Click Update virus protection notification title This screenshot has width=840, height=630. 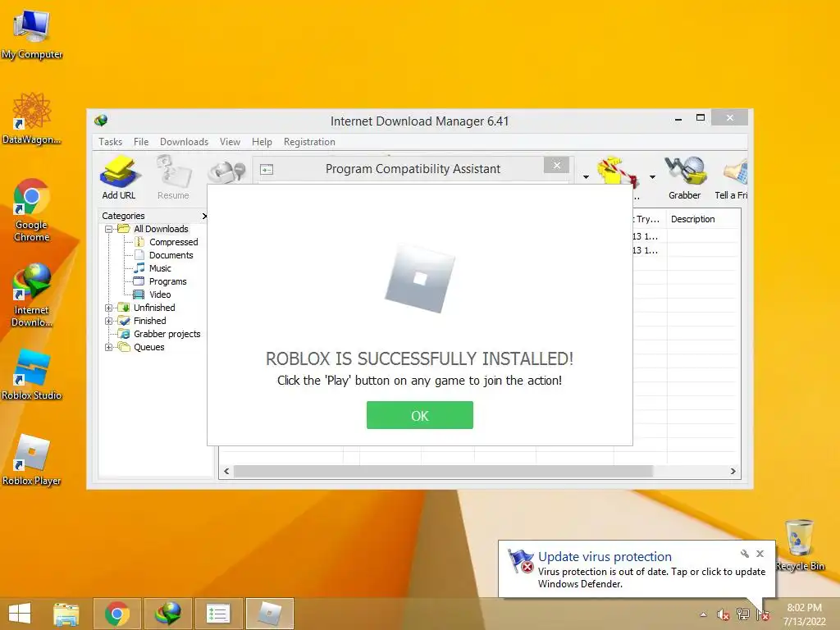click(605, 557)
